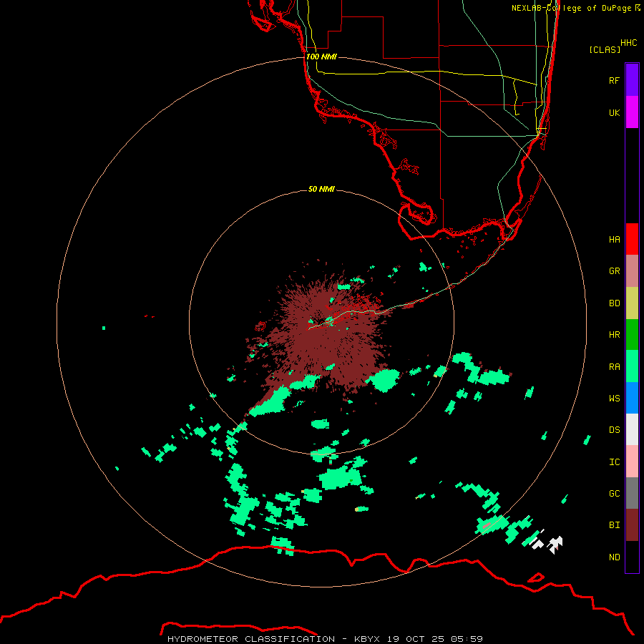Click the BI legend label

pyautogui.click(x=614, y=525)
